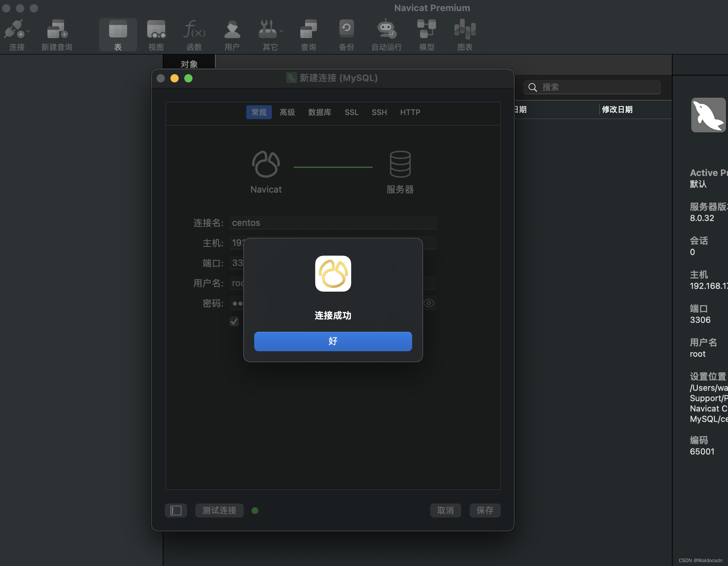Click the Navicat icon in connection diagram

pyautogui.click(x=266, y=164)
